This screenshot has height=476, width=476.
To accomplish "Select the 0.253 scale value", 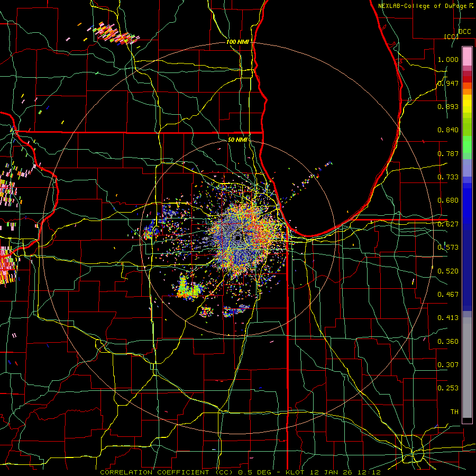I will 448,388.
